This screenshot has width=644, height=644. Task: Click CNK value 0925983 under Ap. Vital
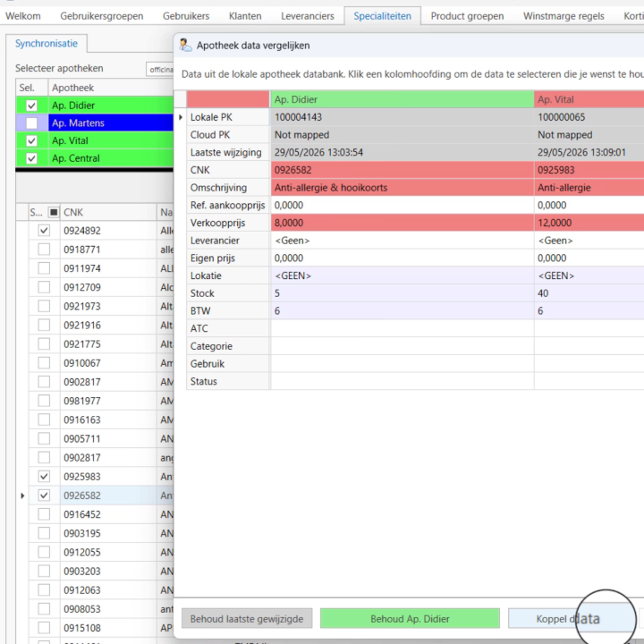coord(589,170)
